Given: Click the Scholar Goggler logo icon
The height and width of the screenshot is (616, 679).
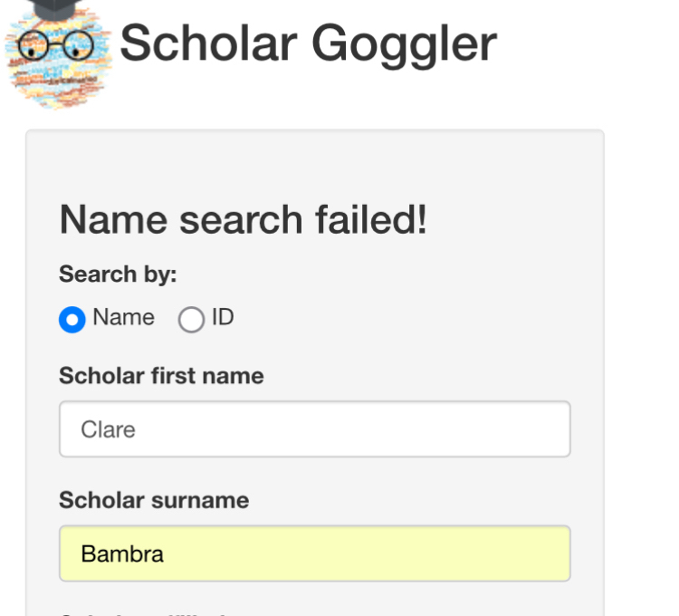Looking at the screenshot, I should click(56, 54).
